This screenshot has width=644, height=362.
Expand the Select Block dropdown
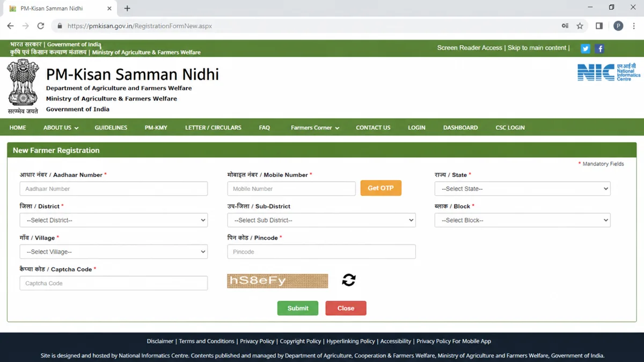tap(522, 220)
